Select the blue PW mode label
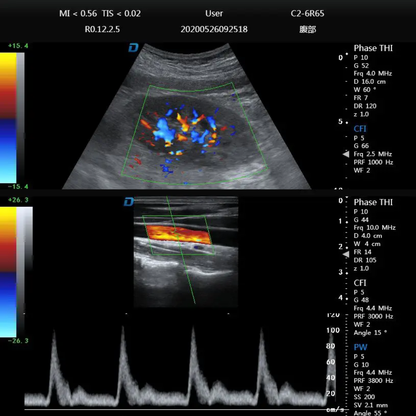Screen dimensions: 416x416 click(x=360, y=347)
